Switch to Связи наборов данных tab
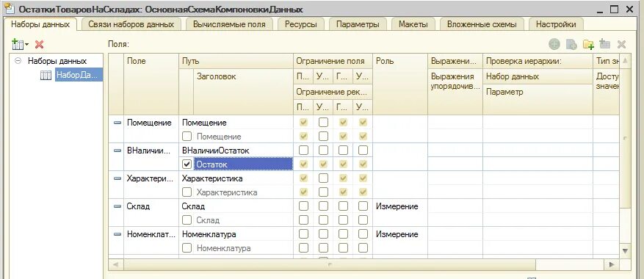 [131, 24]
